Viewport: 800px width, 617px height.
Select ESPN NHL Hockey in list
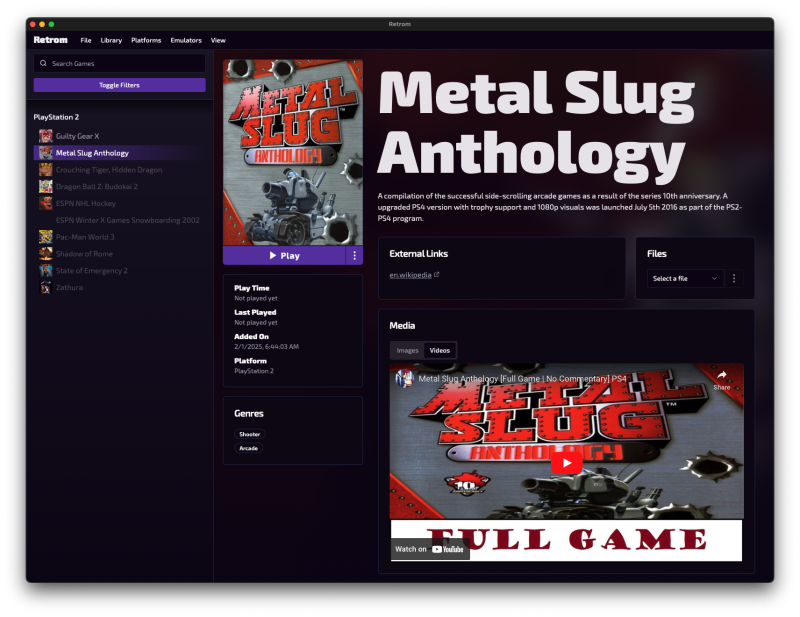pos(119,203)
